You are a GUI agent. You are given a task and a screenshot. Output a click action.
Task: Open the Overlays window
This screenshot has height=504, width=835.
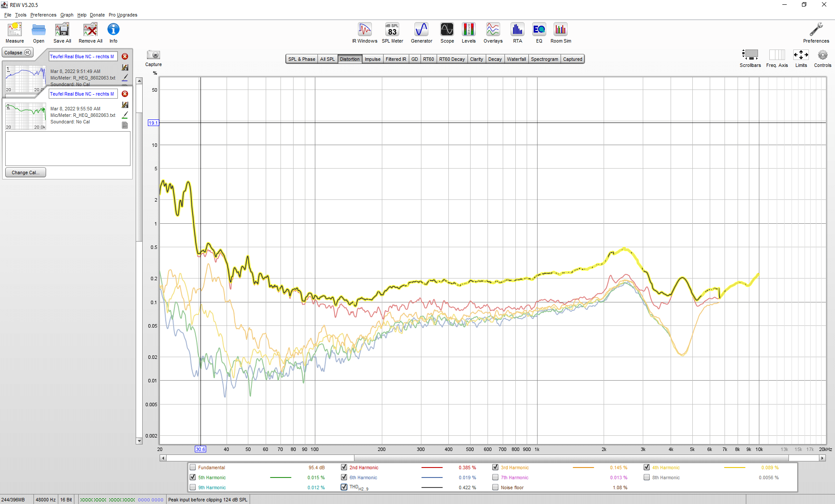[x=493, y=33]
